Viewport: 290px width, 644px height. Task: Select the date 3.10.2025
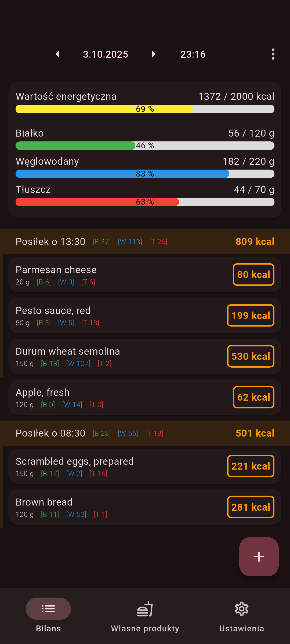pos(106,54)
